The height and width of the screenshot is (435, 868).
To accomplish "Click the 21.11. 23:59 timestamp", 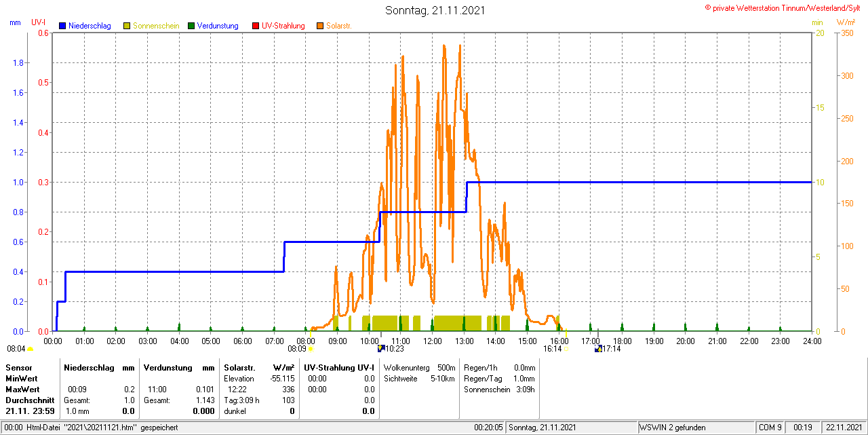I will coord(30,411).
